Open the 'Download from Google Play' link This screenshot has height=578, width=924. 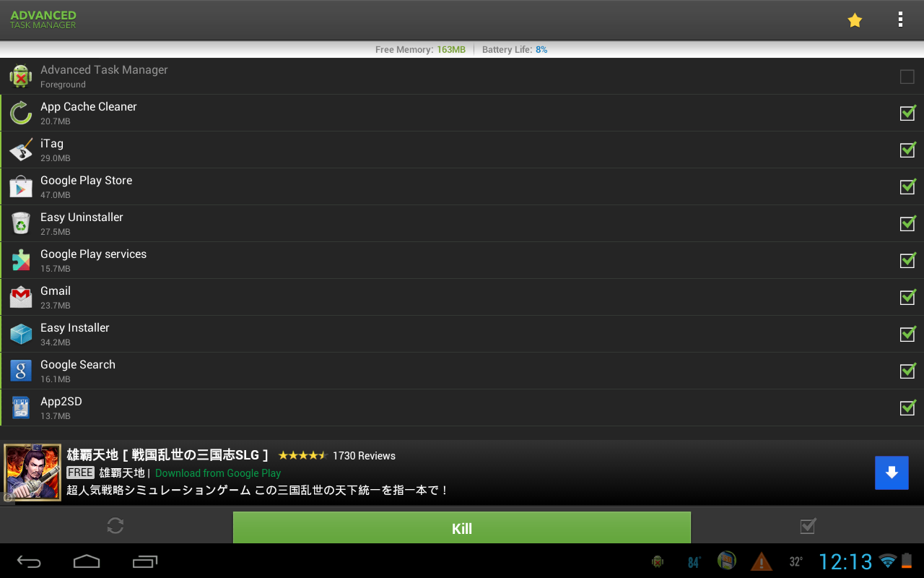218,473
